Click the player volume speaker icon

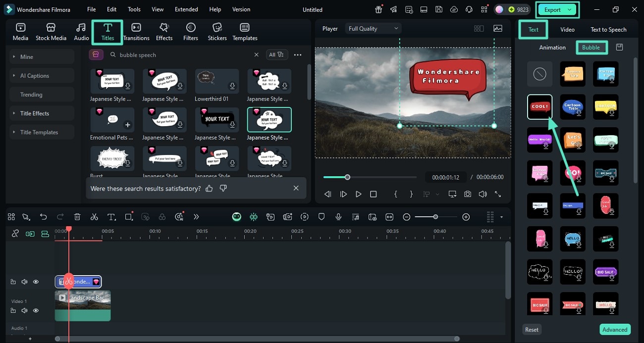tap(483, 195)
